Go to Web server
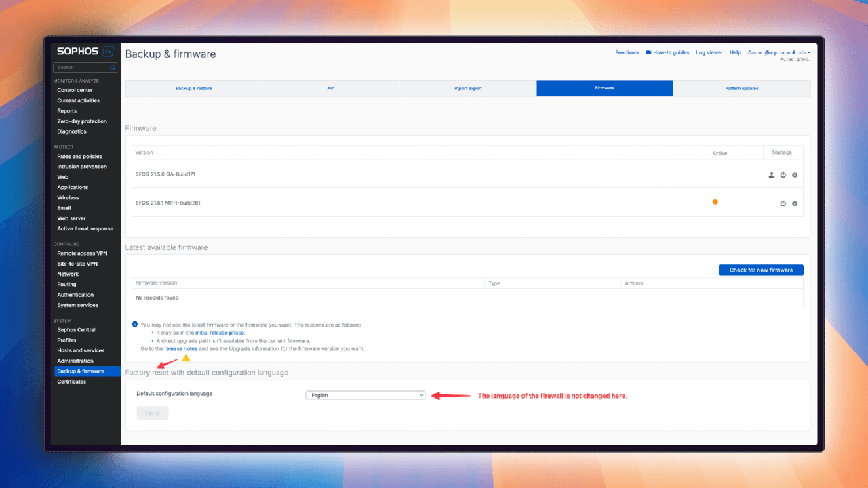The image size is (868, 488). pyautogui.click(x=71, y=218)
